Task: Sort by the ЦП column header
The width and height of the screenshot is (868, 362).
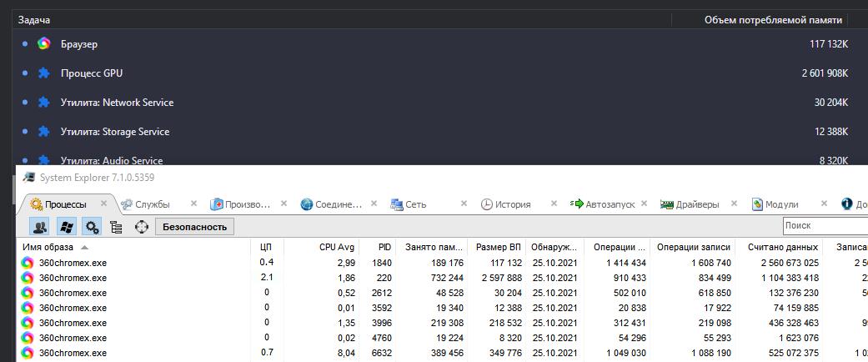Action: (268, 247)
